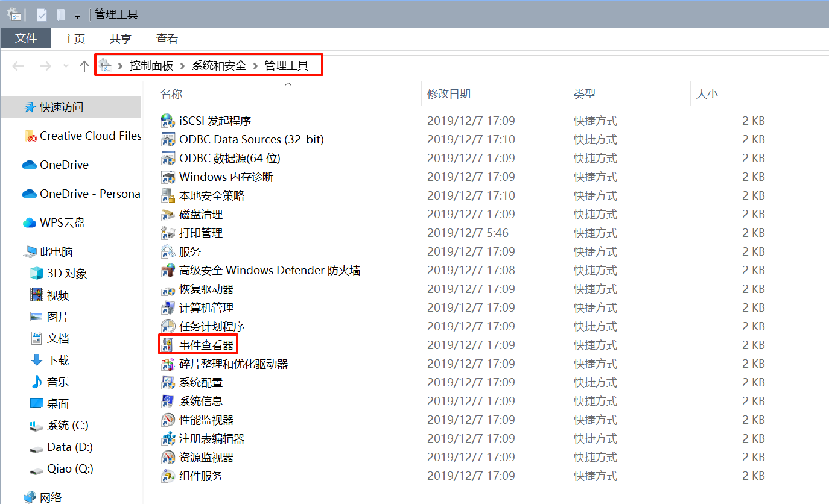Open the recent locations dropdown arrow
Image resolution: width=829 pixels, height=504 pixels.
[x=66, y=66]
